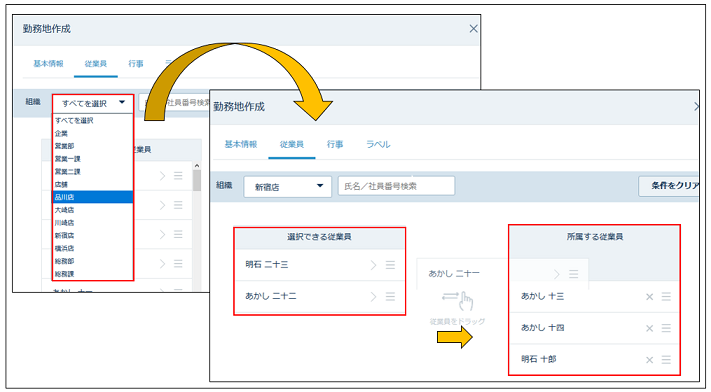
Task: Click the drag handle of あかし 十三
Action: pos(666,297)
